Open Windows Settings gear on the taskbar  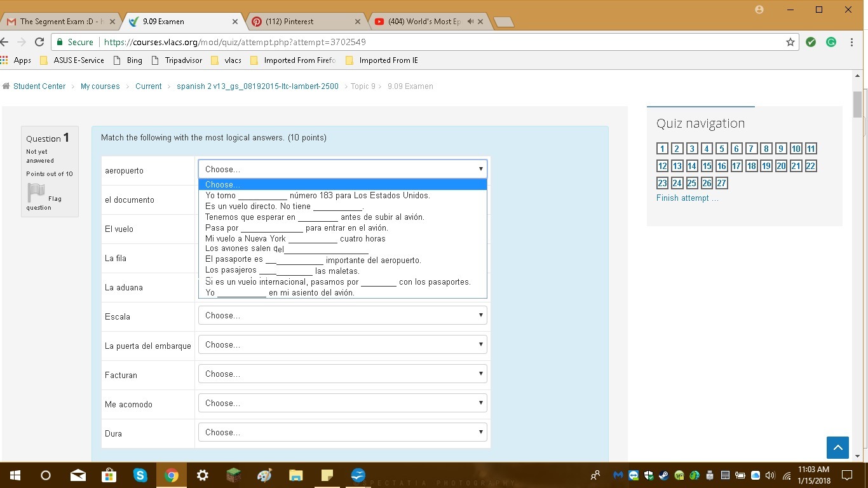tap(202, 475)
